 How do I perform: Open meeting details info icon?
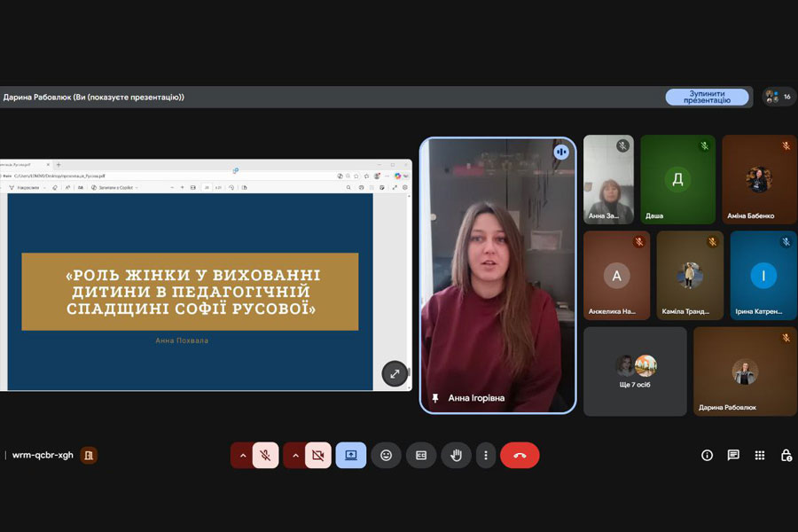707,455
